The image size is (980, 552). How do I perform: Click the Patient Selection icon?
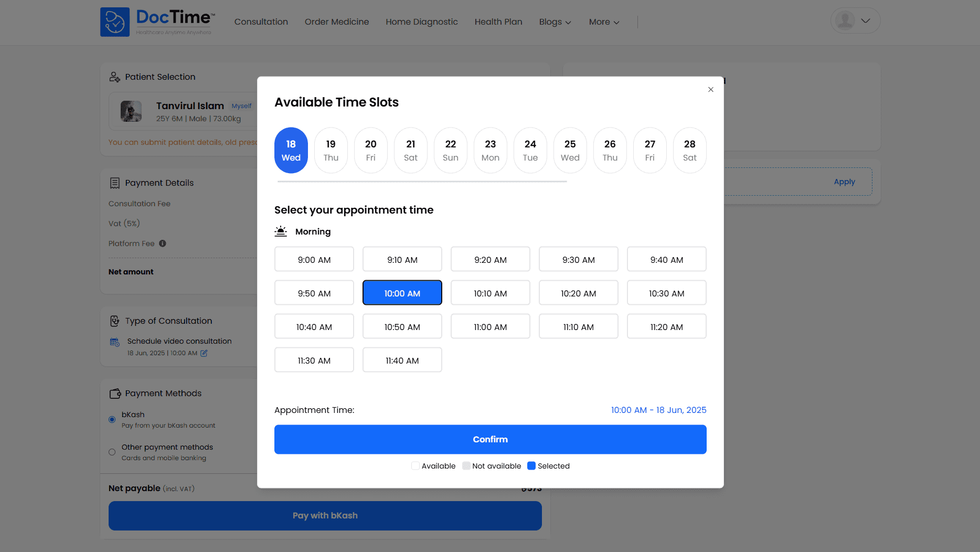114,77
